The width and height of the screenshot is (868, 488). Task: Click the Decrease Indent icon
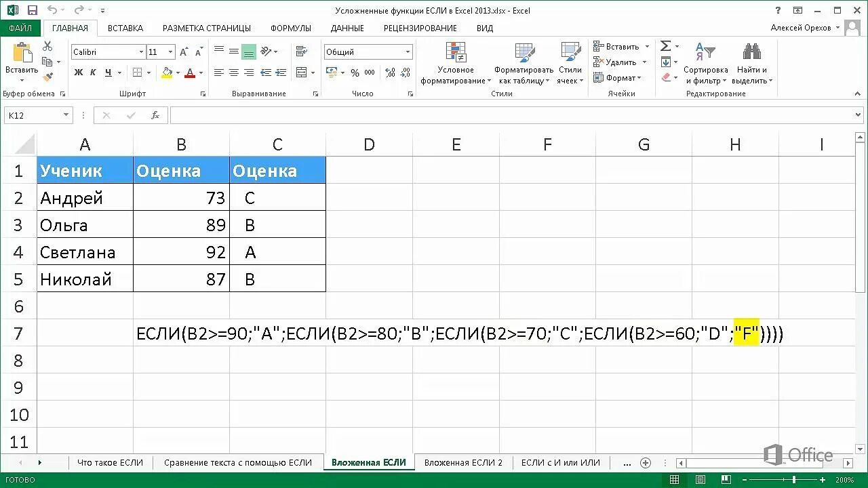tap(267, 73)
